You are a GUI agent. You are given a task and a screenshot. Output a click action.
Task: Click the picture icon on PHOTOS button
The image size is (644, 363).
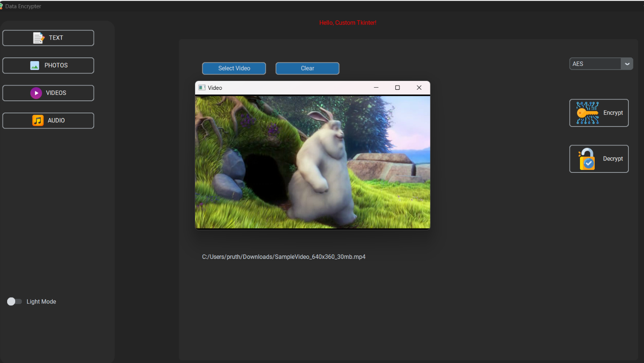pos(35,65)
